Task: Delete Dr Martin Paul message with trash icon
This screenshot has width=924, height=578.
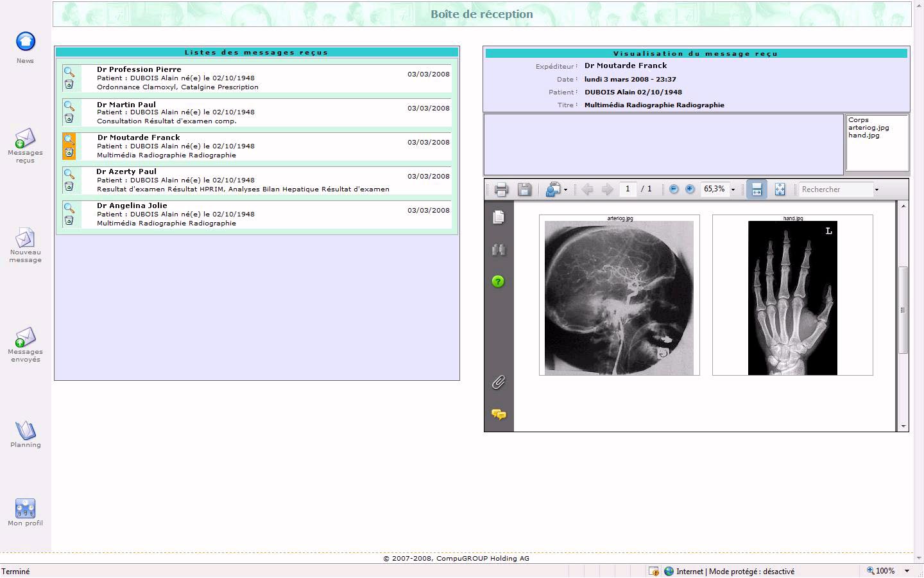Action: coord(69,118)
